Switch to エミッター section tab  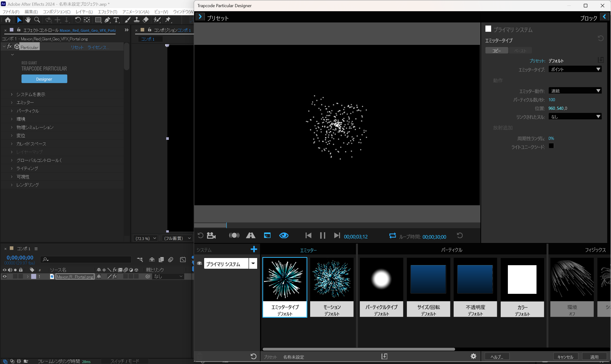point(308,250)
